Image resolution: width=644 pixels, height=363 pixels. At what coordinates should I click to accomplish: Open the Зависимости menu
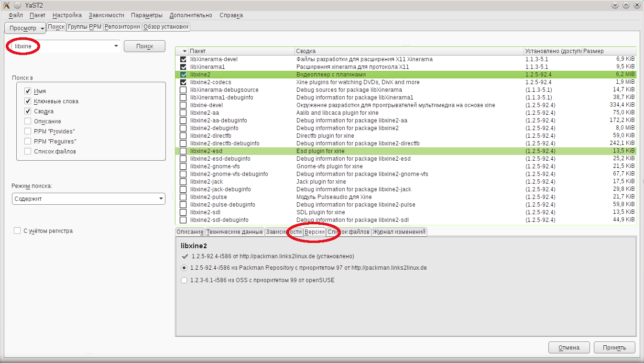[x=106, y=15]
